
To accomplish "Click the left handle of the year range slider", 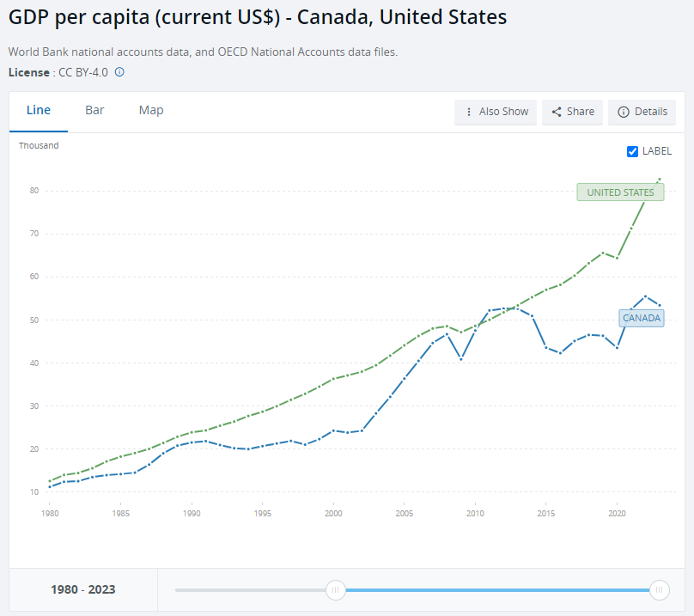I will [335, 590].
